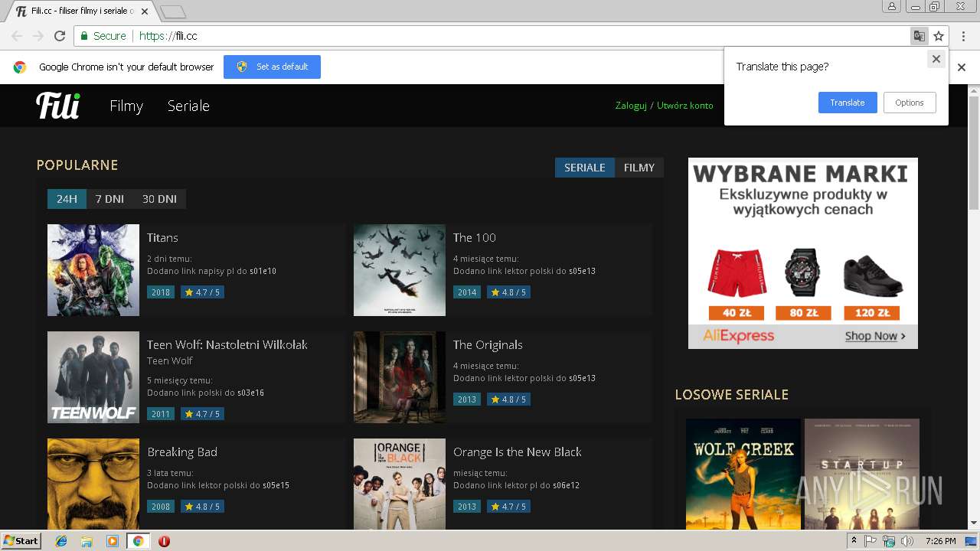This screenshot has width=980, height=551.
Task: Open the Breaking Bad poster thumbnail
Action: pos(93,484)
